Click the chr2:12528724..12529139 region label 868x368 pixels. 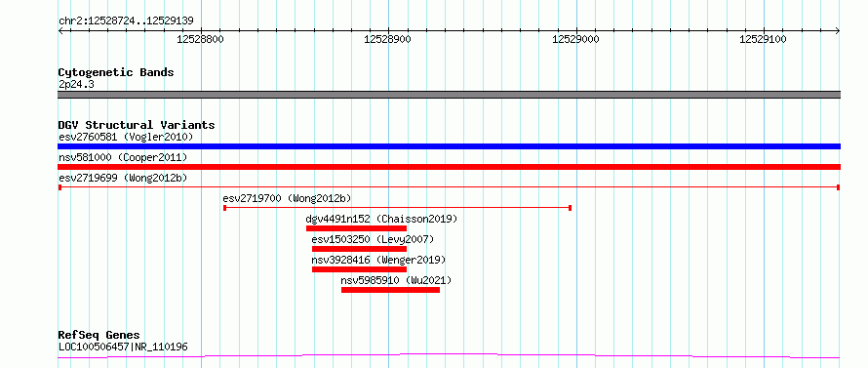126,21
